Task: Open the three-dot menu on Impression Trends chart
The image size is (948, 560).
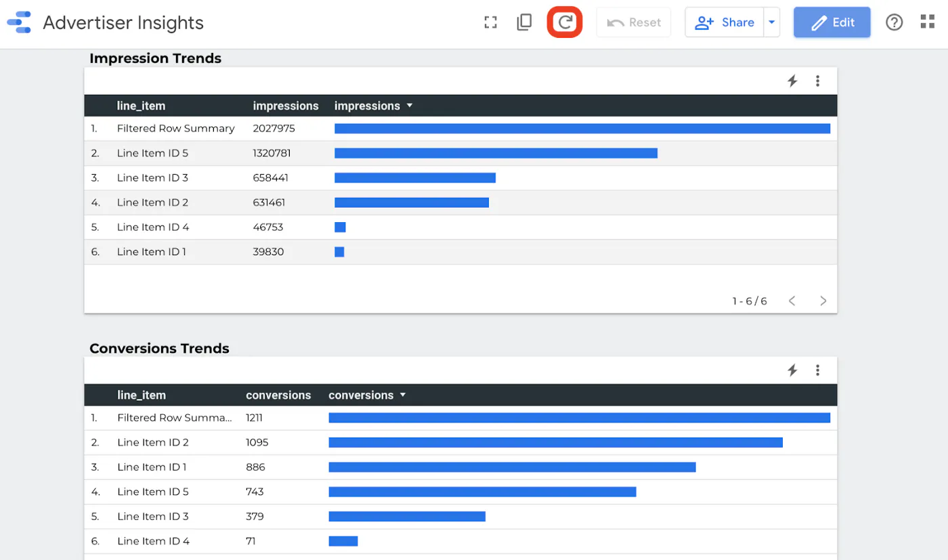Action: pos(818,81)
